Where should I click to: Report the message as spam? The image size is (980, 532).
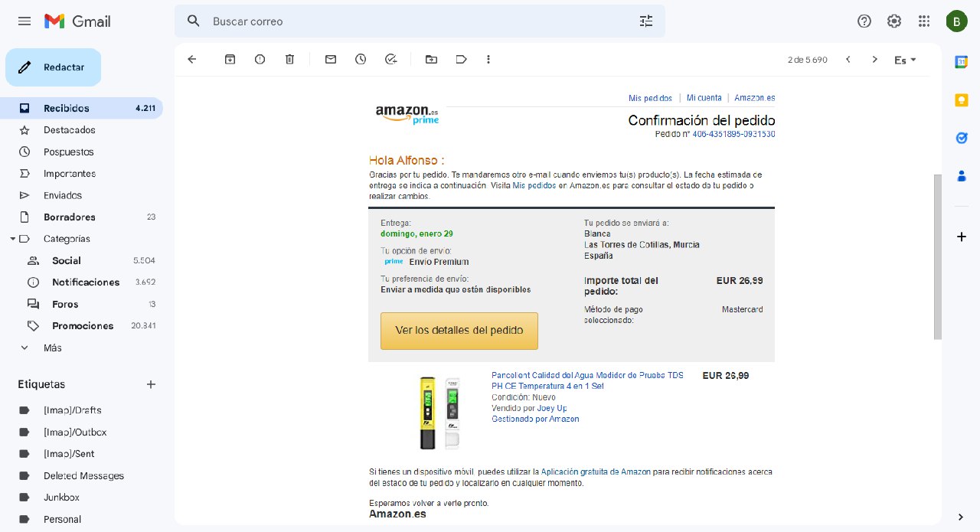260,59
